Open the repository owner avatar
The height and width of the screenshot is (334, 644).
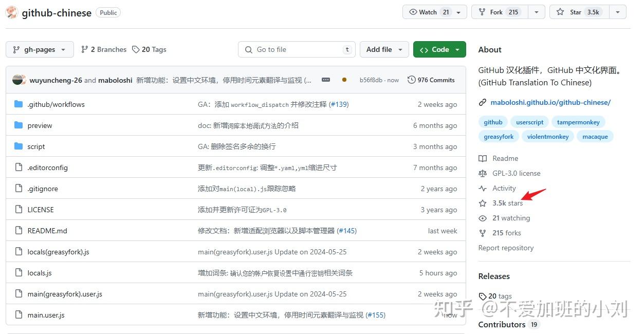point(11,12)
